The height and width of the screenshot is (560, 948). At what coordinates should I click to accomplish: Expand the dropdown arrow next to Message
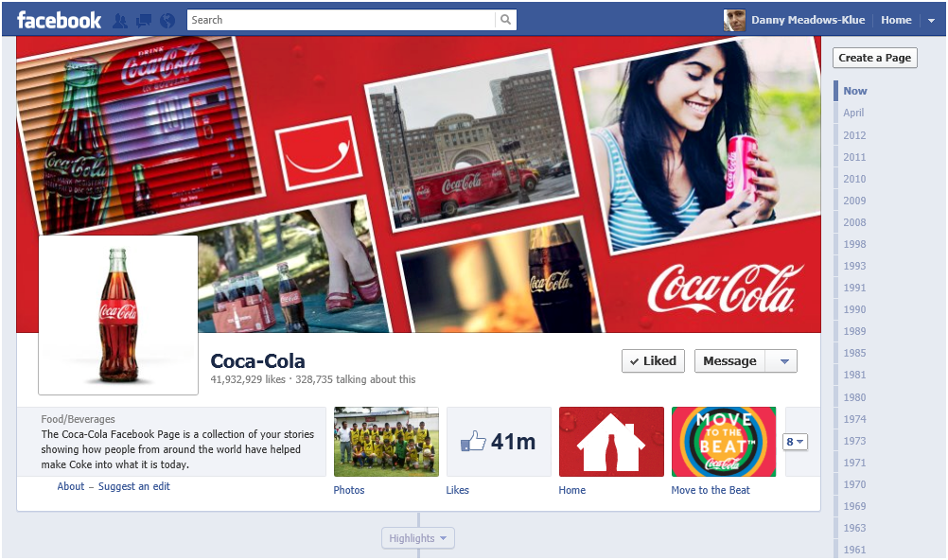[782, 361]
